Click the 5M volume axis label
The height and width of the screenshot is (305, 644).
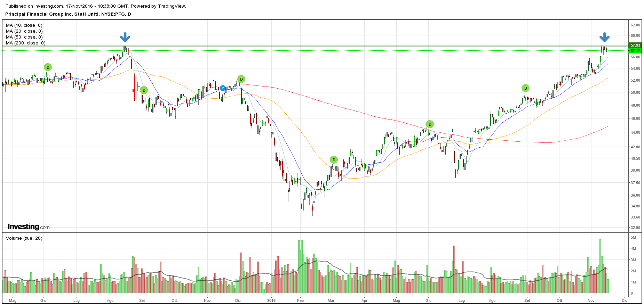point(633,237)
